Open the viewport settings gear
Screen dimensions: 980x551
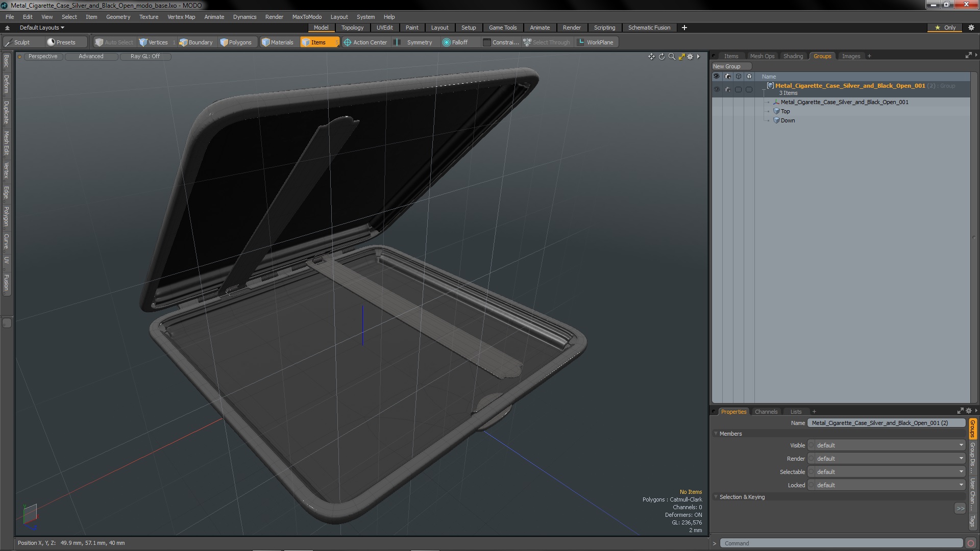click(x=690, y=57)
